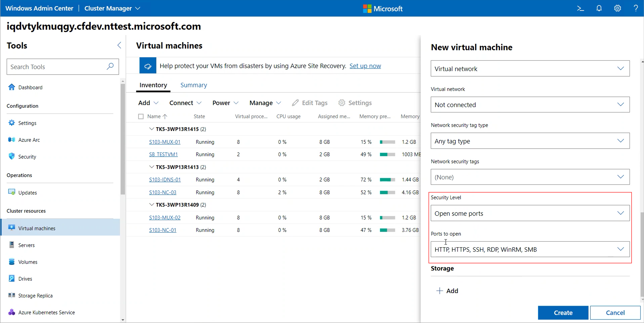Collapse the TK5-3WP13R1409 host group
The image size is (644, 323).
151,205
